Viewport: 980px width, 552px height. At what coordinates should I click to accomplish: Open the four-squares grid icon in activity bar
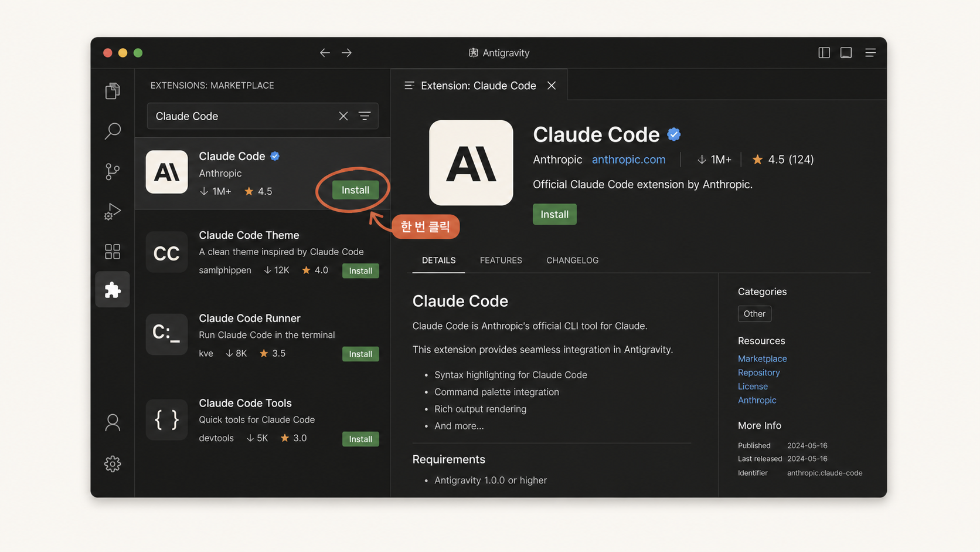113,252
